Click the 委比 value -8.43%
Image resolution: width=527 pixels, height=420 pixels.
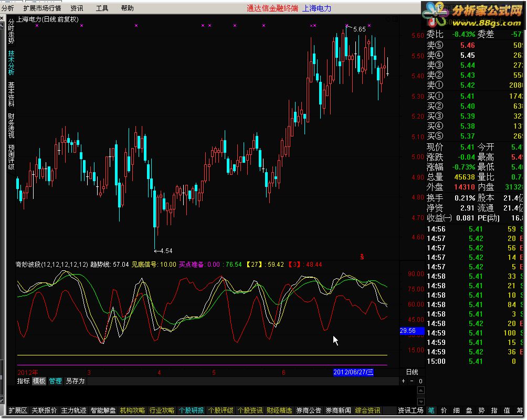[x=463, y=35]
